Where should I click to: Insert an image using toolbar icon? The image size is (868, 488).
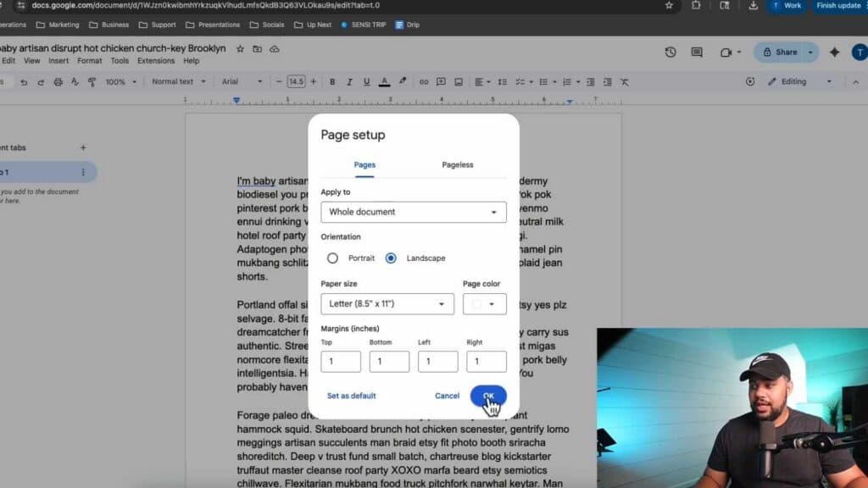[x=459, y=82]
